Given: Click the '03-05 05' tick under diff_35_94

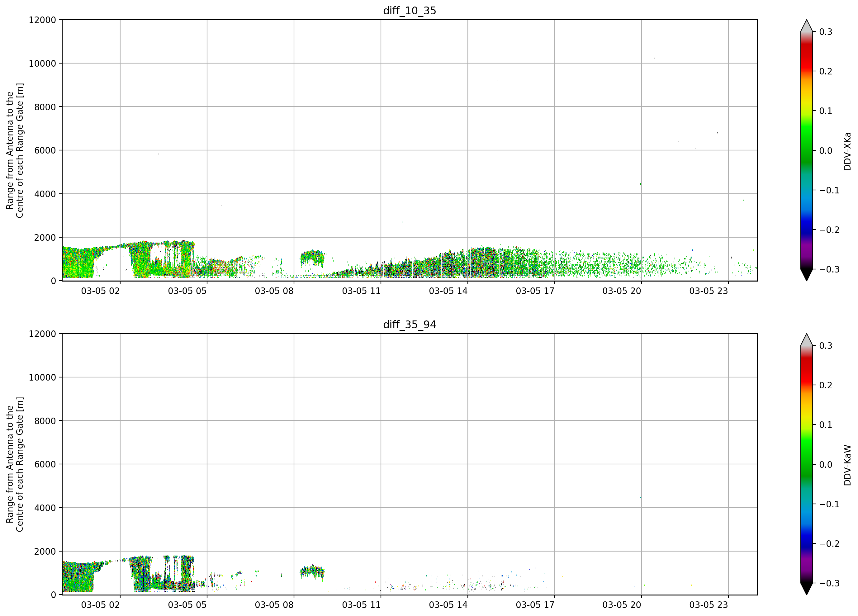Looking at the screenshot, I should (x=187, y=605).
